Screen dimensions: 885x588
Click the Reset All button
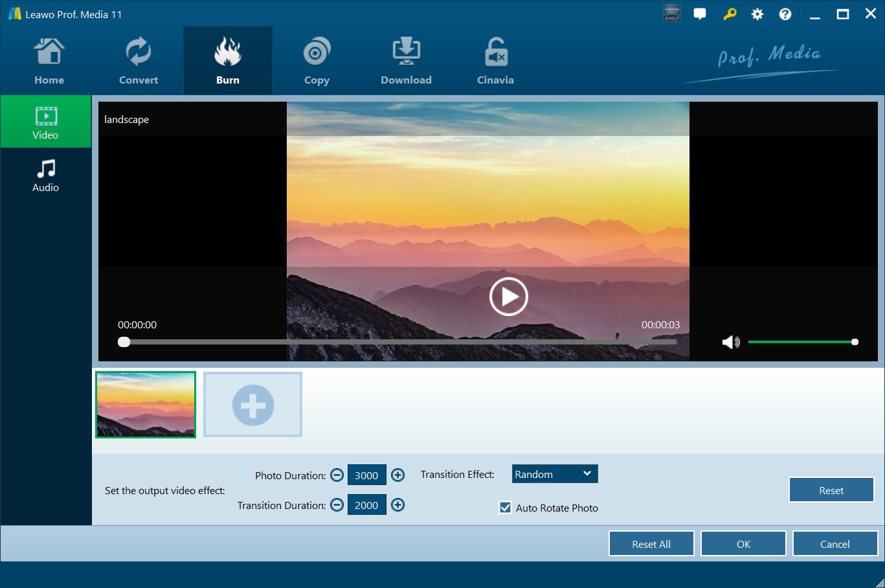pyautogui.click(x=651, y=544)
